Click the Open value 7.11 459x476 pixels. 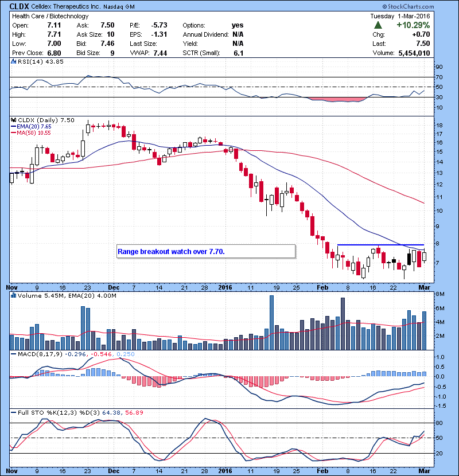tap(54, 25)
